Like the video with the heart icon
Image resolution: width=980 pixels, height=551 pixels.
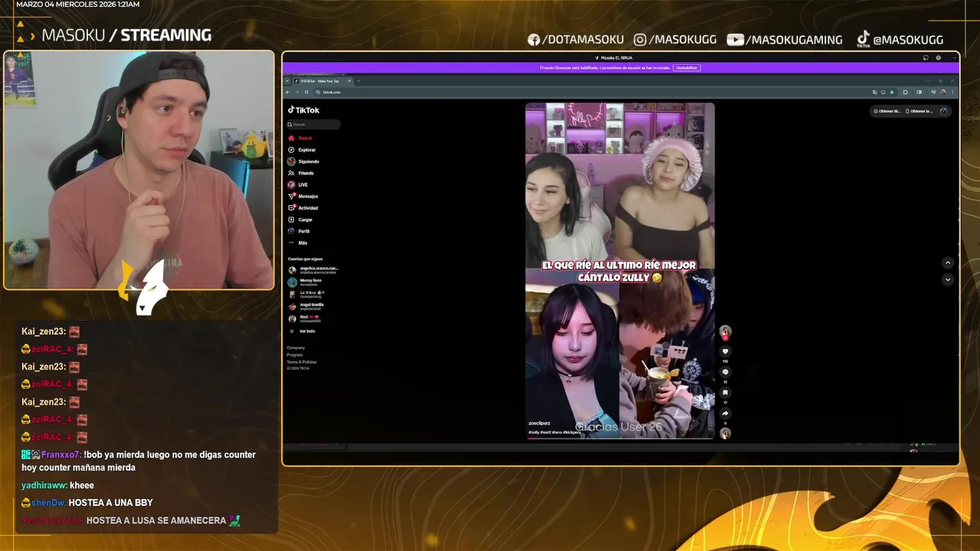(x=725, y=352)
